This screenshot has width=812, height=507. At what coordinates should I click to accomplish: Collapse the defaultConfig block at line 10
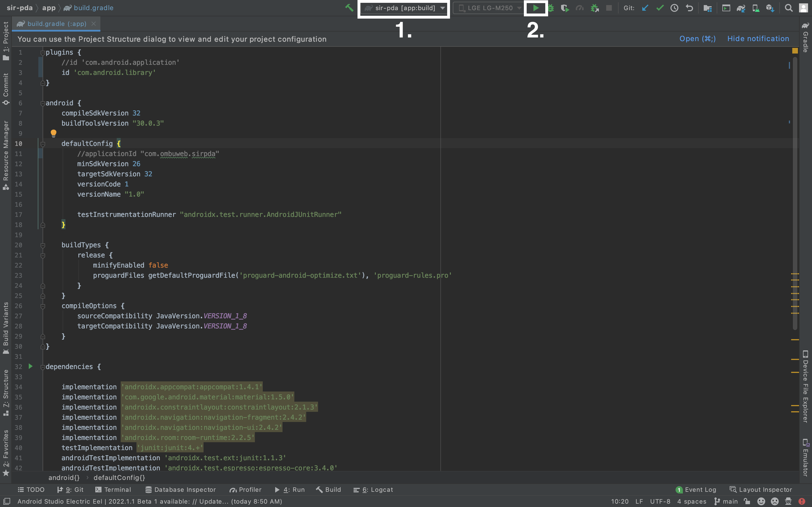tap(43, 144)
